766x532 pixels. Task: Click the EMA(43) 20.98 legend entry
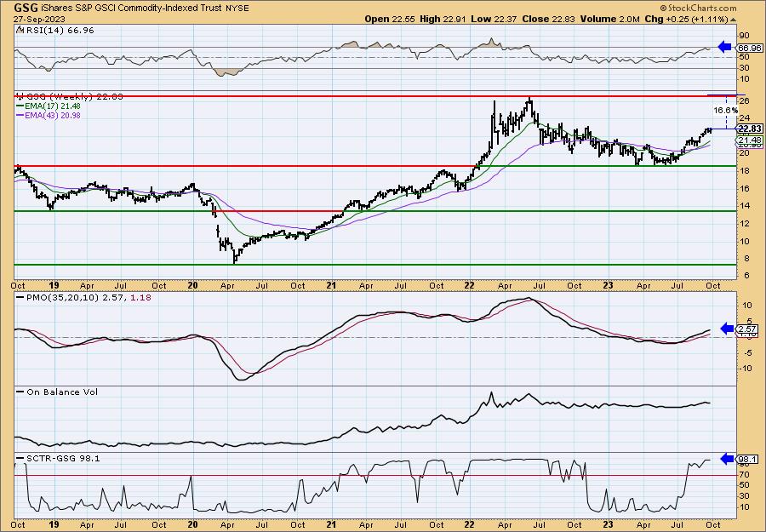point(54,116)
